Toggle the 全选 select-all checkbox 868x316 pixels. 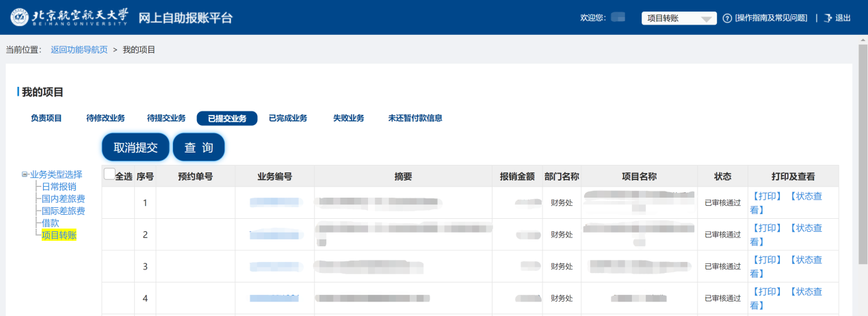(109, 174)
